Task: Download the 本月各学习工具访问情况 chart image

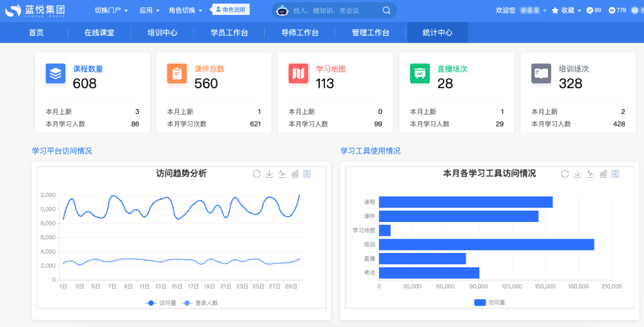Action: (x=577, y=174)
